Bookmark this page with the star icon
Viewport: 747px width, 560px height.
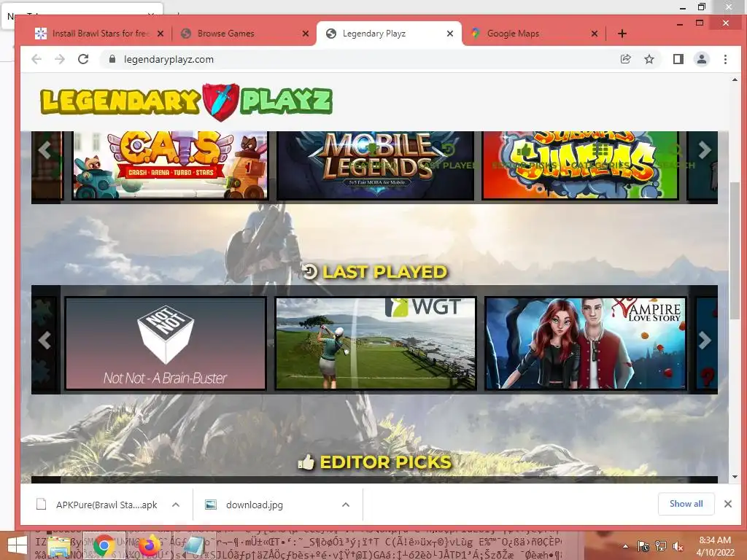click(x=649, y=59)
